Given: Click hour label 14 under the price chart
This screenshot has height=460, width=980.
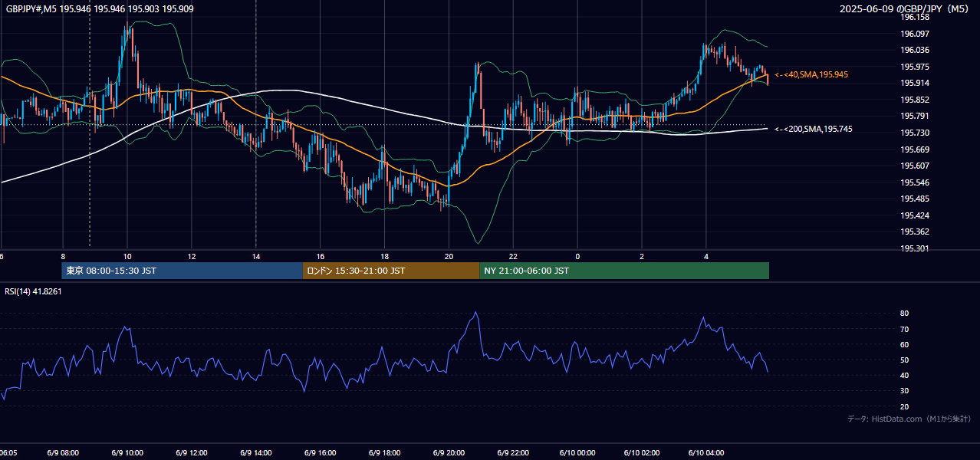Looking at the screenshot, I should click(256, 256).
